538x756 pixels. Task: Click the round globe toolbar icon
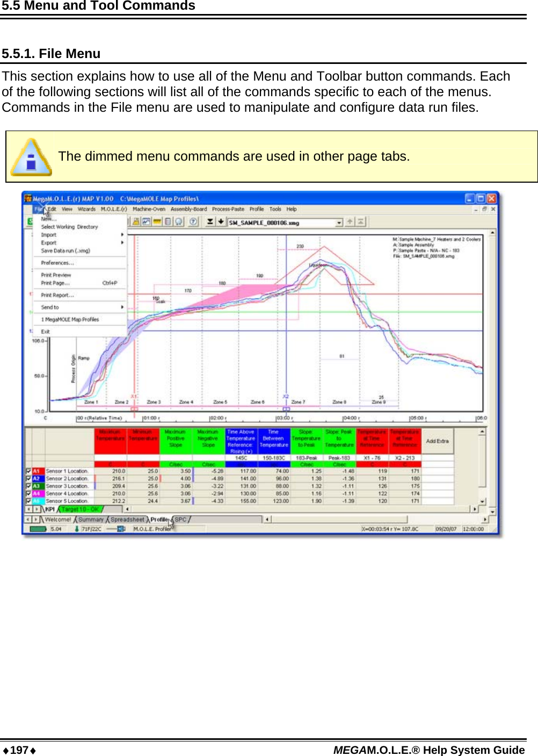(178, 221)
